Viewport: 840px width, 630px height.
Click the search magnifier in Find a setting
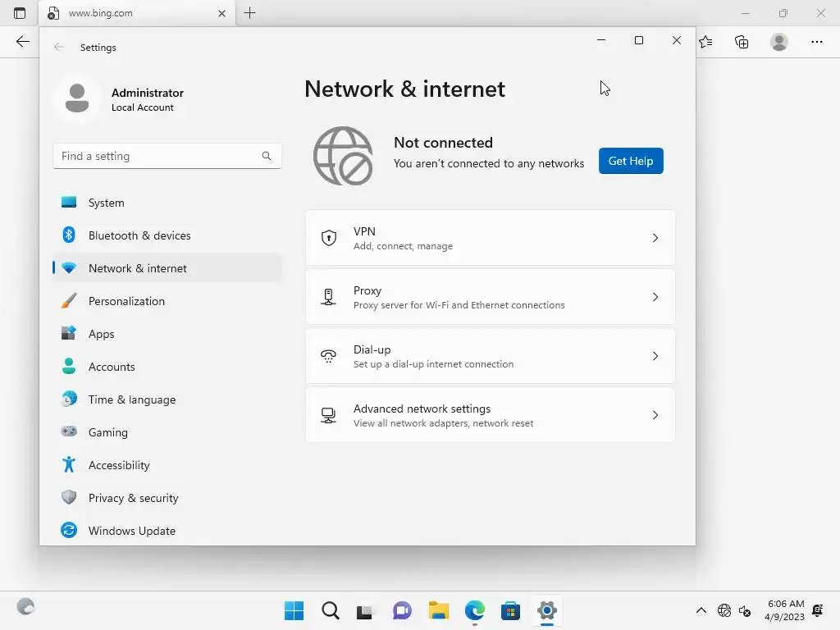click(267, 156)
